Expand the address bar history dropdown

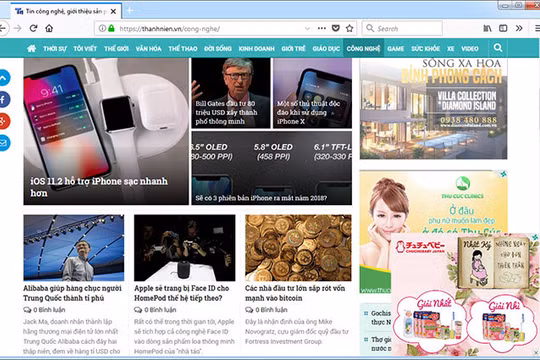307,28
